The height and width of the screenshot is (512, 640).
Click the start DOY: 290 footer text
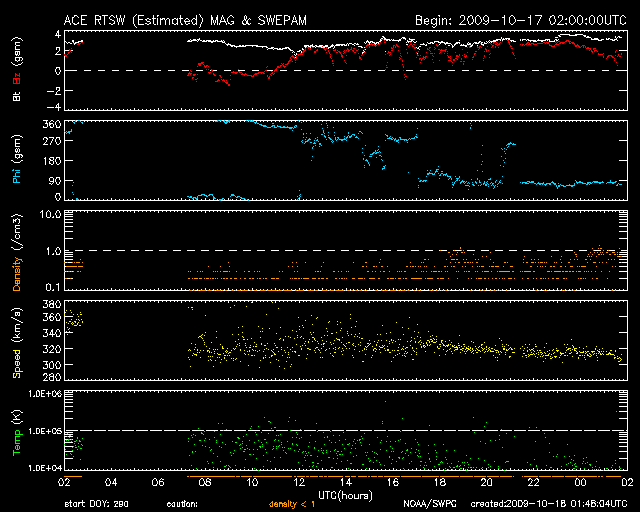click(96, 504)
